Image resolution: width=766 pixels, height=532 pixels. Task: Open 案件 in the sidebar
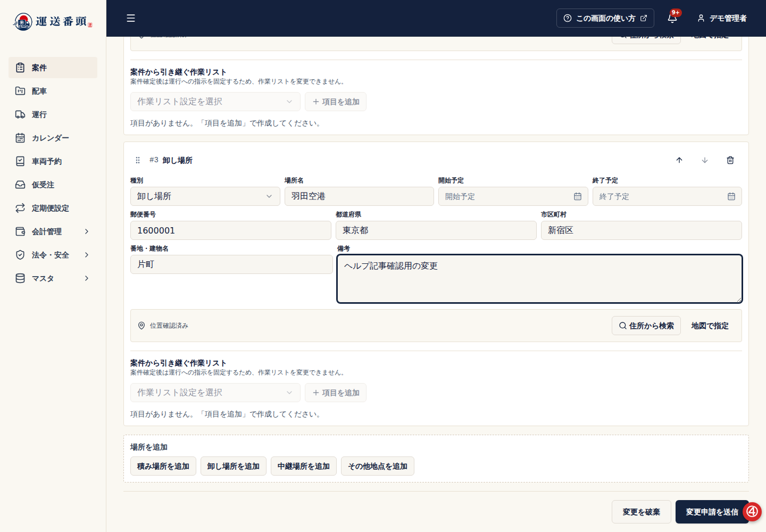(53, 68)
